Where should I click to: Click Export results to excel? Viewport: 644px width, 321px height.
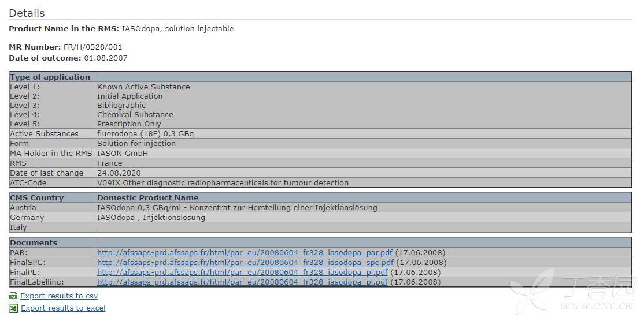tap(63, 308)
